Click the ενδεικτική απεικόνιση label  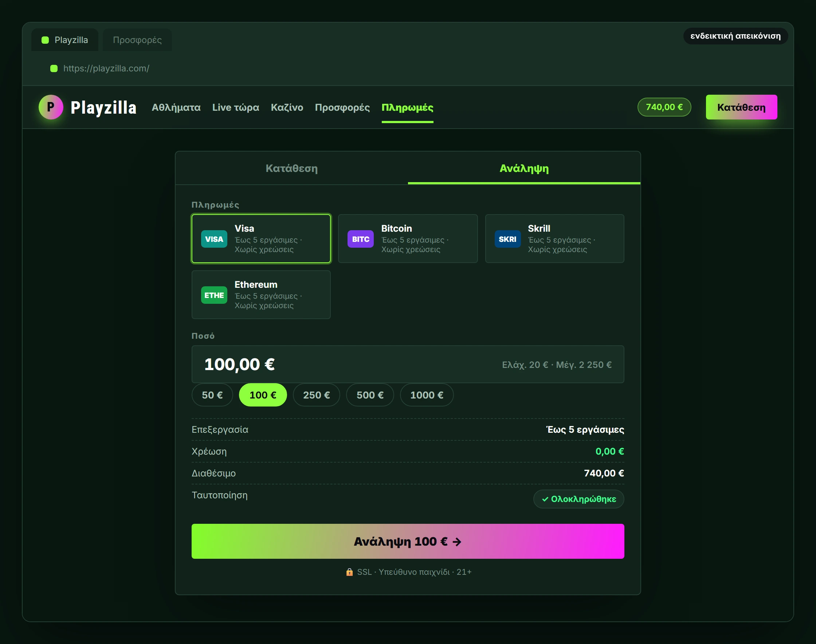coord(736,36)
